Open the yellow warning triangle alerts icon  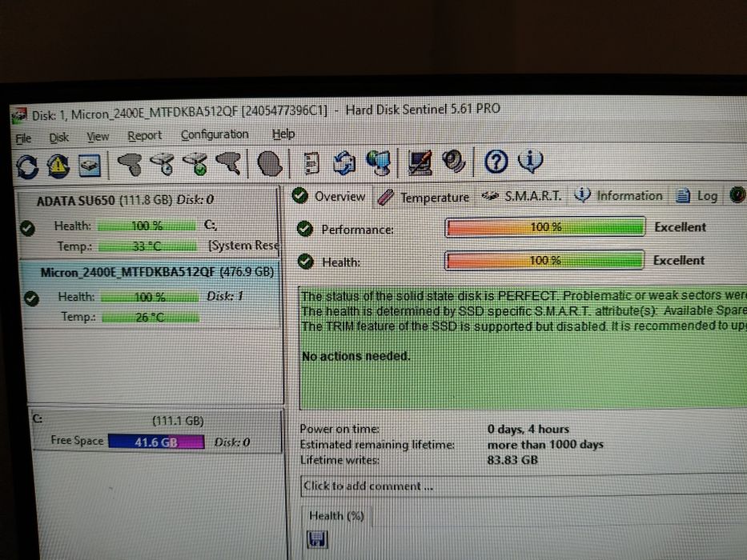(58, 166)
